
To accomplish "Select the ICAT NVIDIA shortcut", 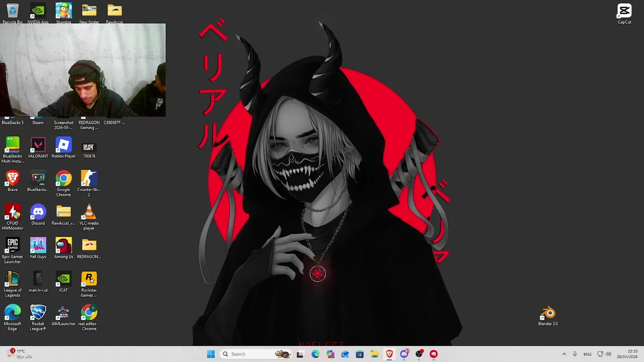I will [63, 282].
